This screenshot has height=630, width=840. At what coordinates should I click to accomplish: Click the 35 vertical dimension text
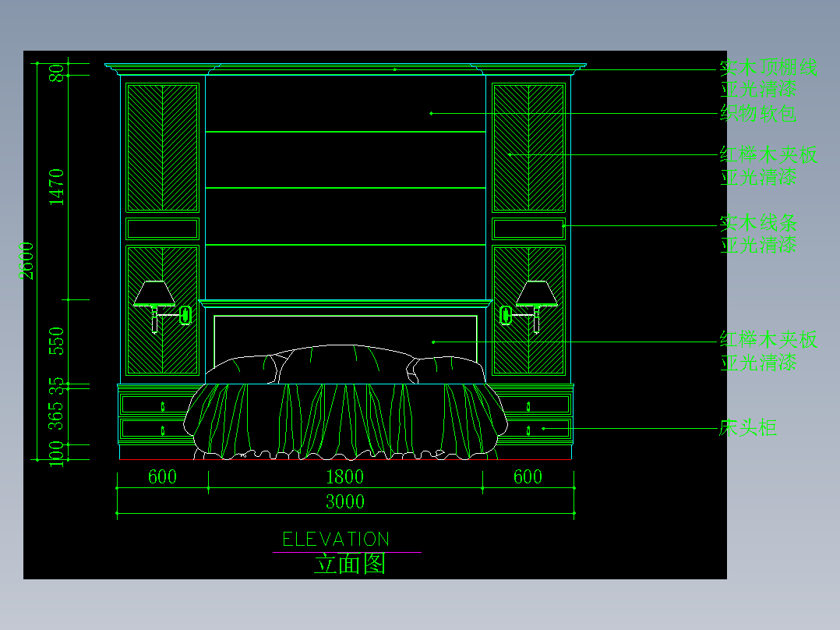click(x=56, y=386)
